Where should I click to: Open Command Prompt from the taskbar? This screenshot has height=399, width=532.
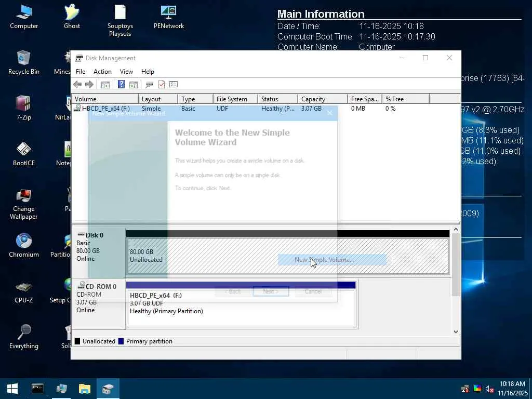[x=37, y=389]
